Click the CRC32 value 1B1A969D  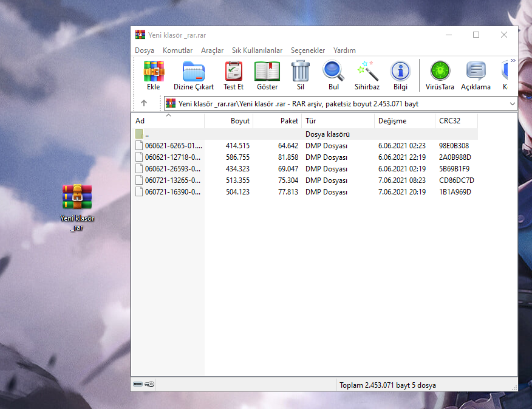[x=455, y=192]
